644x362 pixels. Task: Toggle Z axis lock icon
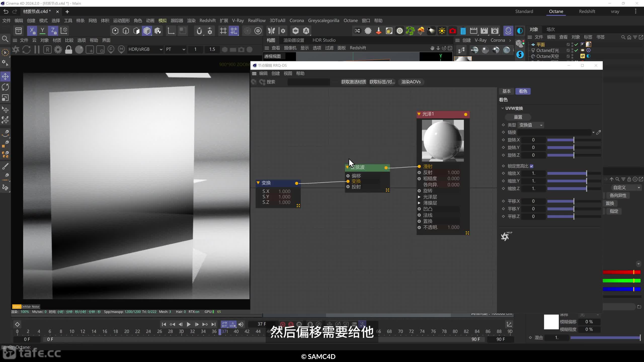coord(53,31)
